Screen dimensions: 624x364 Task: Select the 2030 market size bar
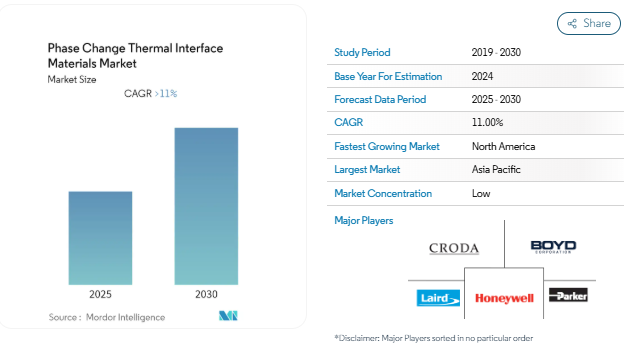point(206,206)
